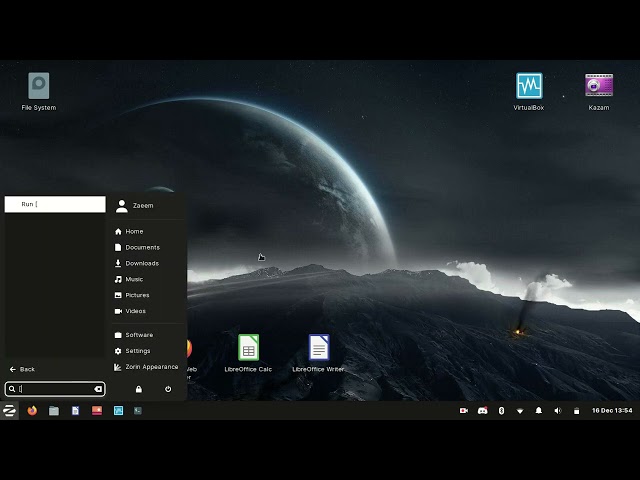
Task: Open the battery tray indicator
Action: (576, 411)
